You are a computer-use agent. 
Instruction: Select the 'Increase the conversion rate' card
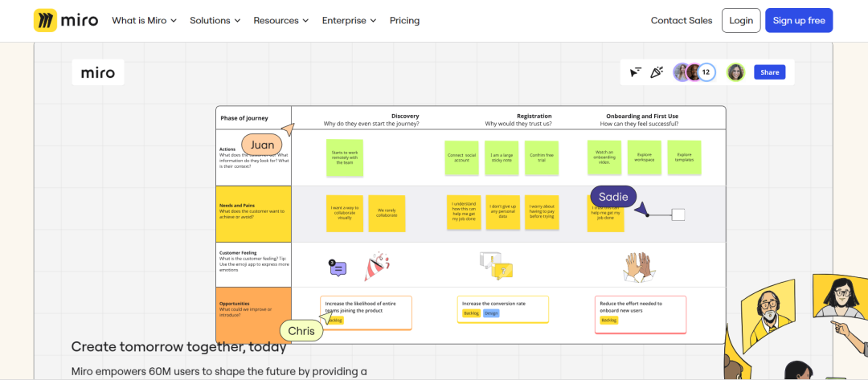[x=502, y=309]
